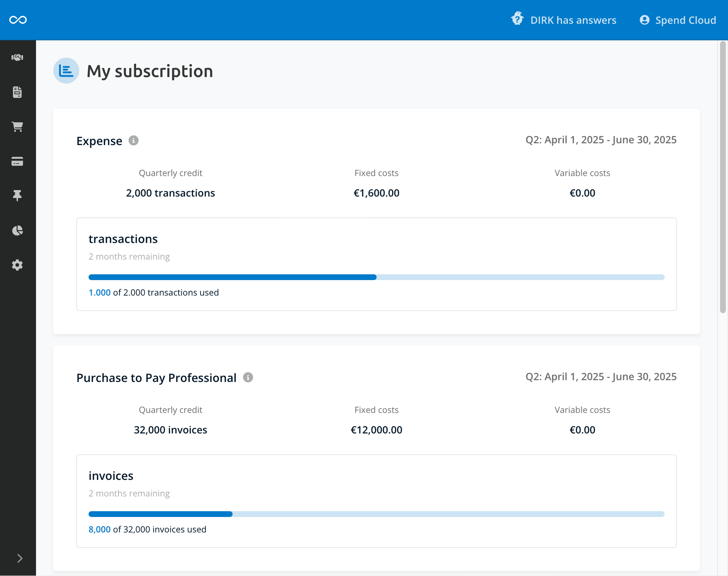Open the invoices document icon in the sidebar
The image size is (728, 576).
[x=17, y=92]
